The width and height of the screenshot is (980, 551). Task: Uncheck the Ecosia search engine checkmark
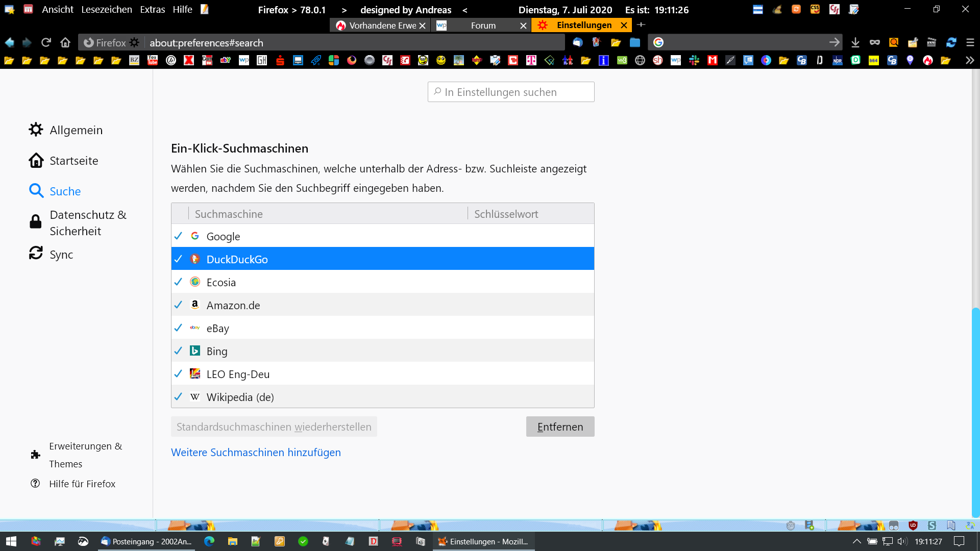click(178, 282)
